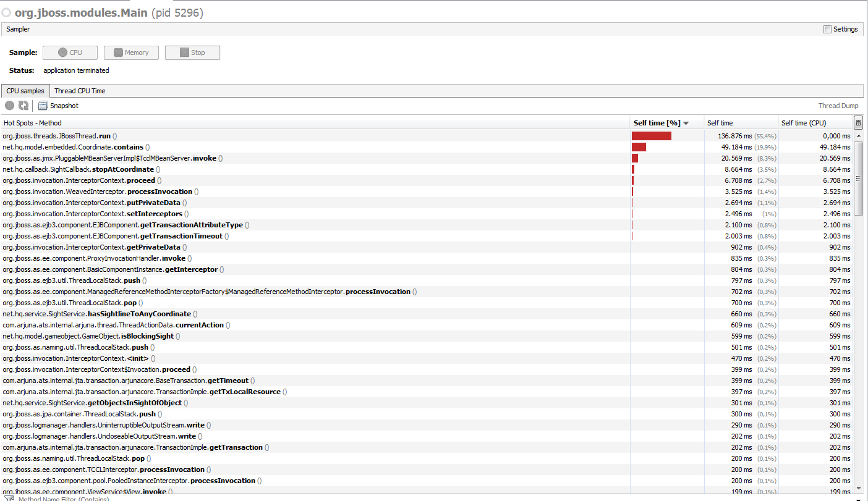This screenshot has height=501, width=868.
Task: Click the self time percentage bar for Coordinate.contains
Action: point(639,147)
